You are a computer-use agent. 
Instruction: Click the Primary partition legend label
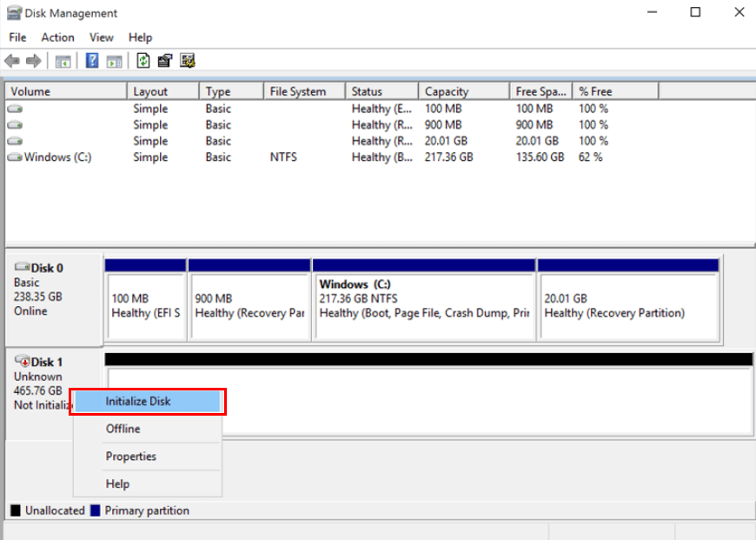click(147, 510)
